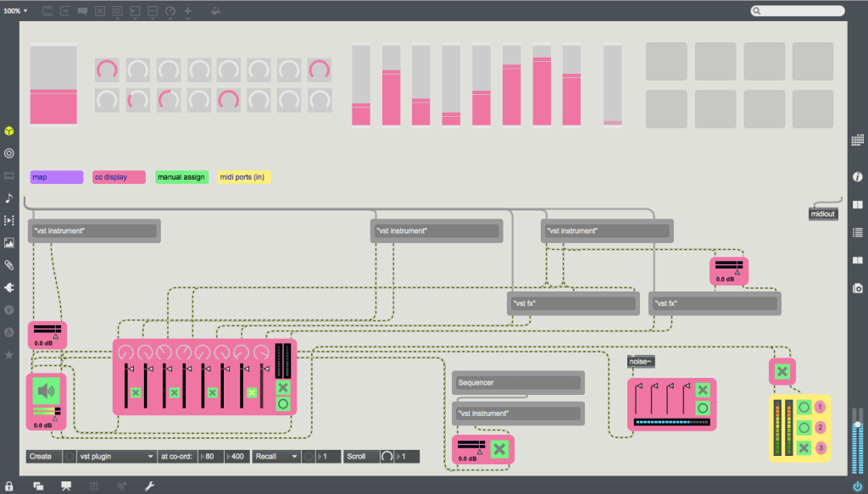Open the camera snapshots icon in right sidebar
This screenshot has height=494, width=868.
click(857, 288)
